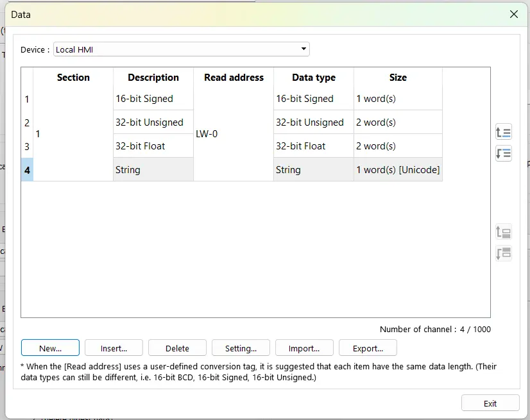Select the 32-bit Float channel row
The height and width of the screenshot is (420, 530).
coord(153,146)
